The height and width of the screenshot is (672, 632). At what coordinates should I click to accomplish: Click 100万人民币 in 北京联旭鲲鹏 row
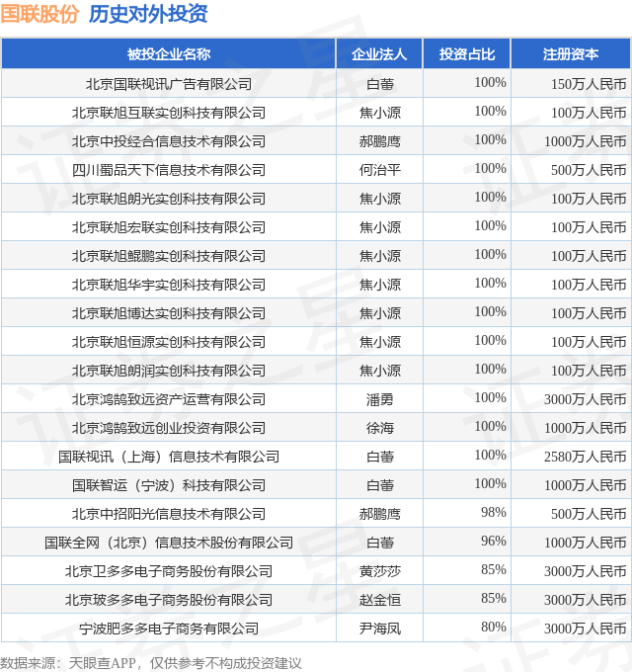click(589, 256)
